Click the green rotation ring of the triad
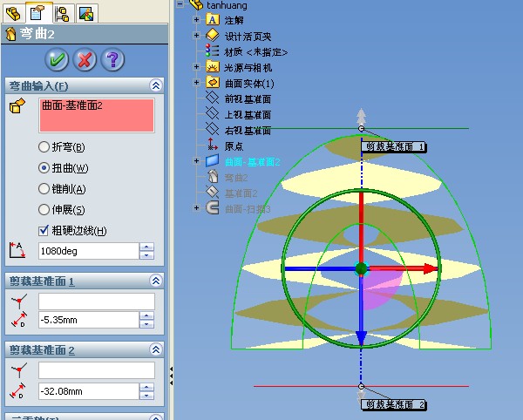 point(361,191)
